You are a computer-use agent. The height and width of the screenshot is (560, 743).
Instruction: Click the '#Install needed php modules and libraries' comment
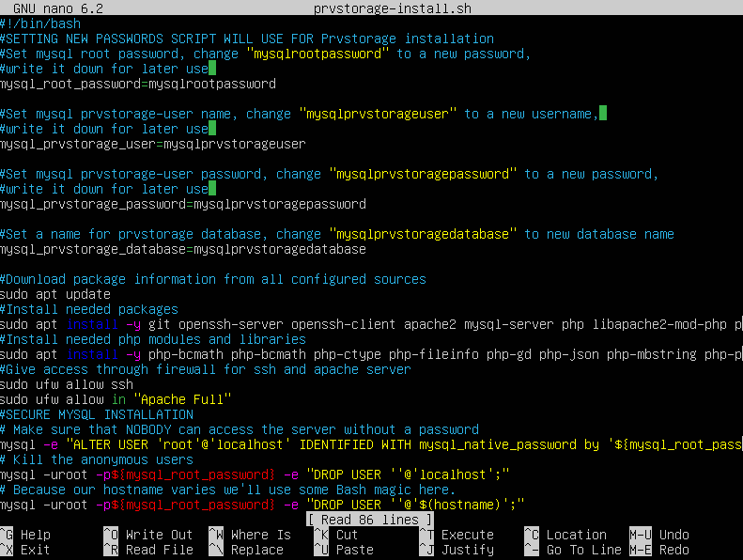click(x=153, y=339)
